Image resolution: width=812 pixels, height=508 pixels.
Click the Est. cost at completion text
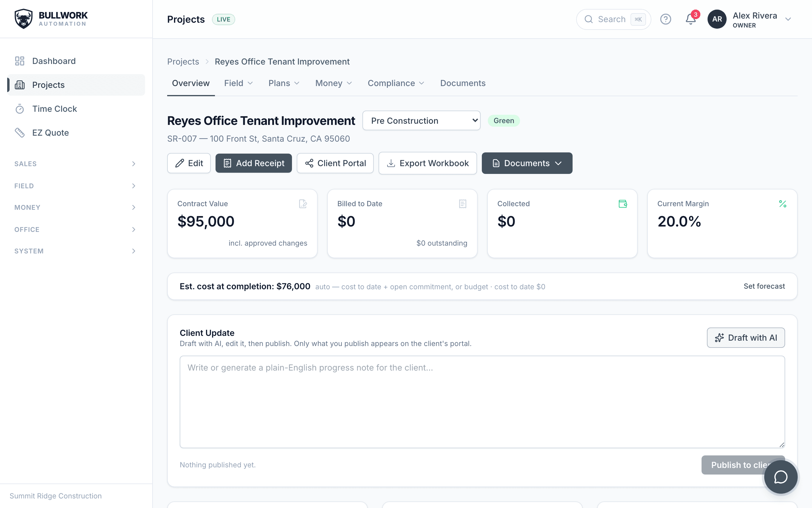click(x=245, y=286)
